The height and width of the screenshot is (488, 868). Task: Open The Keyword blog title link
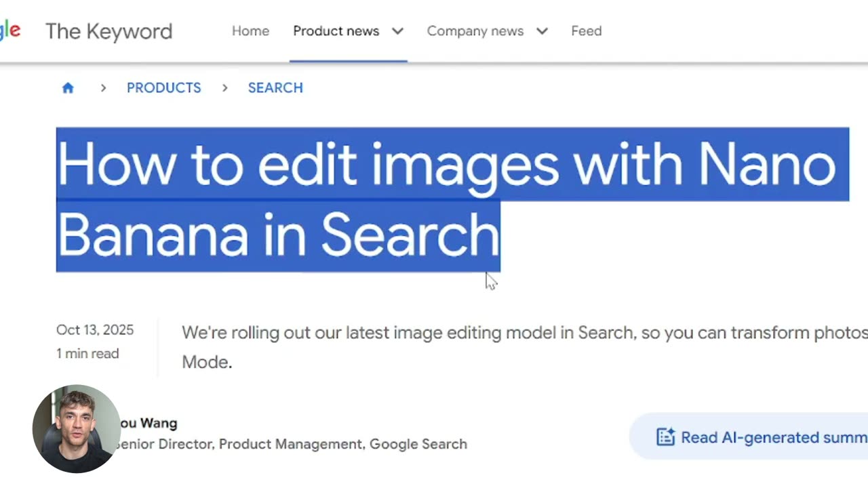pyautogui.click(x=108, y=31)
